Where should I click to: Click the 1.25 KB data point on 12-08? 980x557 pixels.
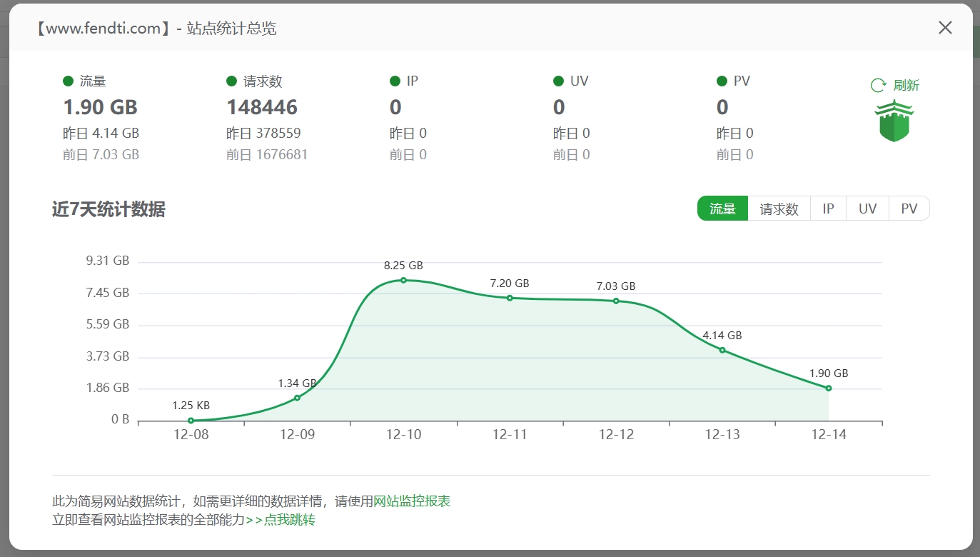191,421
